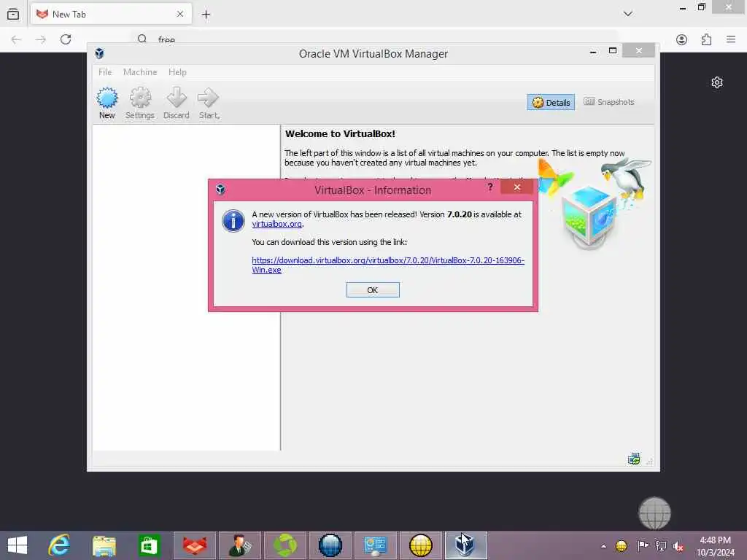Open the control panel style taskbar icon

(x=376, y=545)
